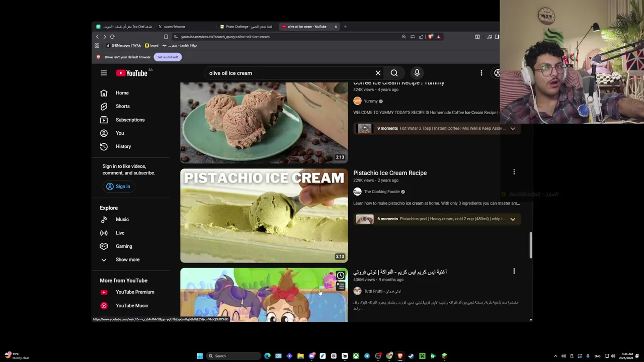Screen dimensions: 644x362
Task: Open the Pistachio Ice Cream Recipe title
Action: (390, 172)
